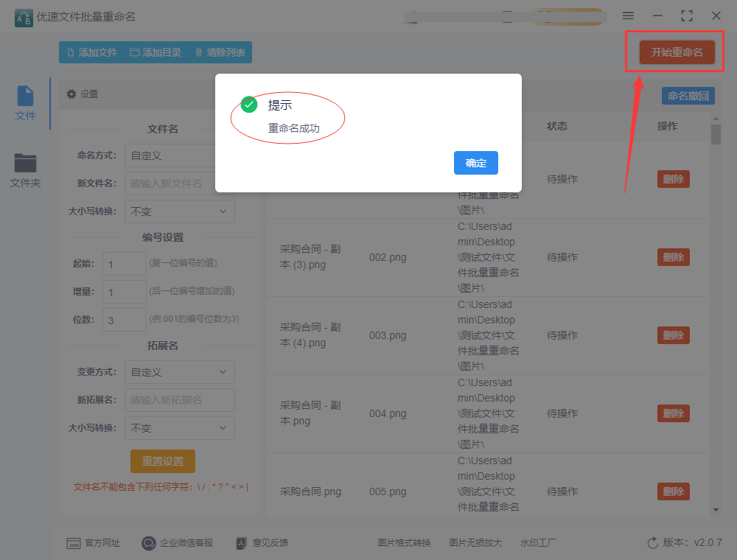
Task: Select new name cell 005.png
Action: pyautogui.click(x=388, y=491)
